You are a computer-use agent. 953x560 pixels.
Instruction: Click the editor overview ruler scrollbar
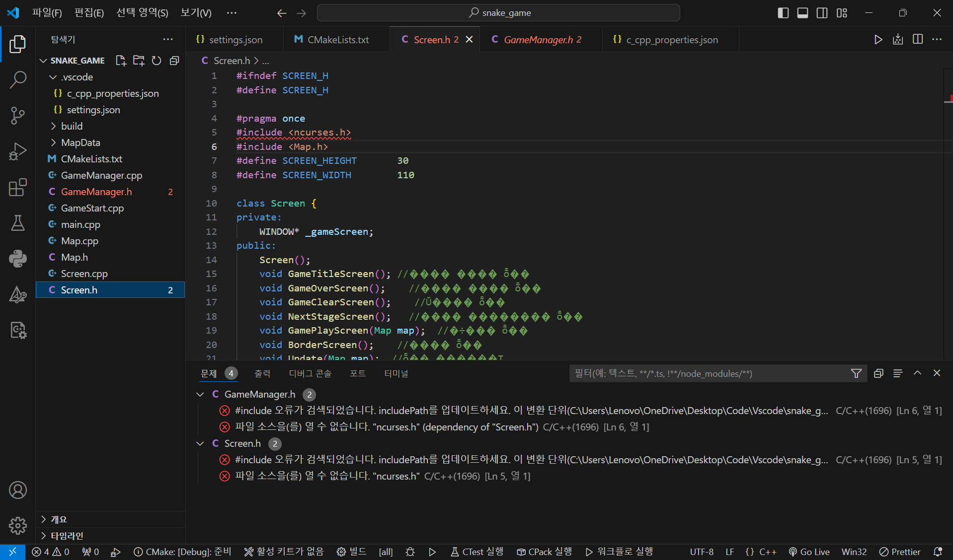click(948, 213)
